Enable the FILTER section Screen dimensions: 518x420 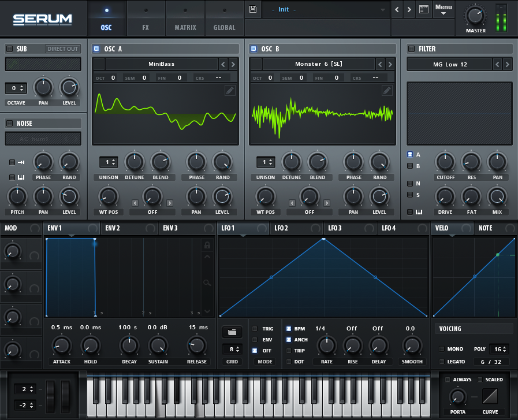411,49
